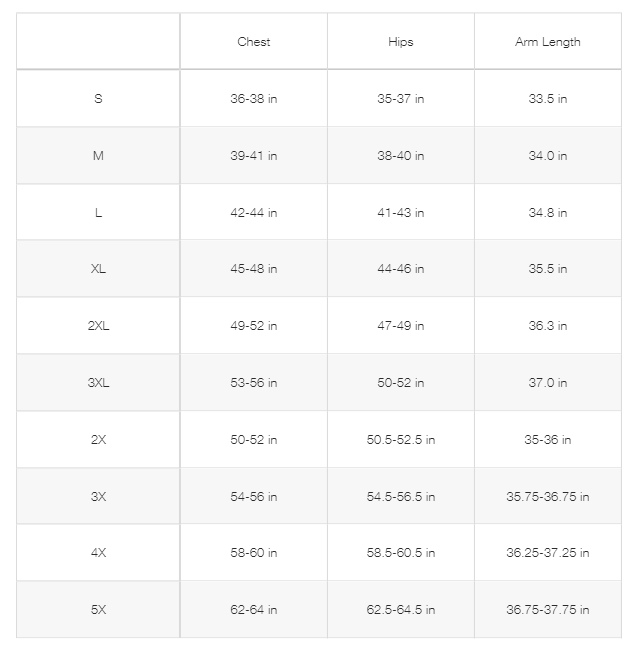Select the 3XL size row label

pos(98,382)
